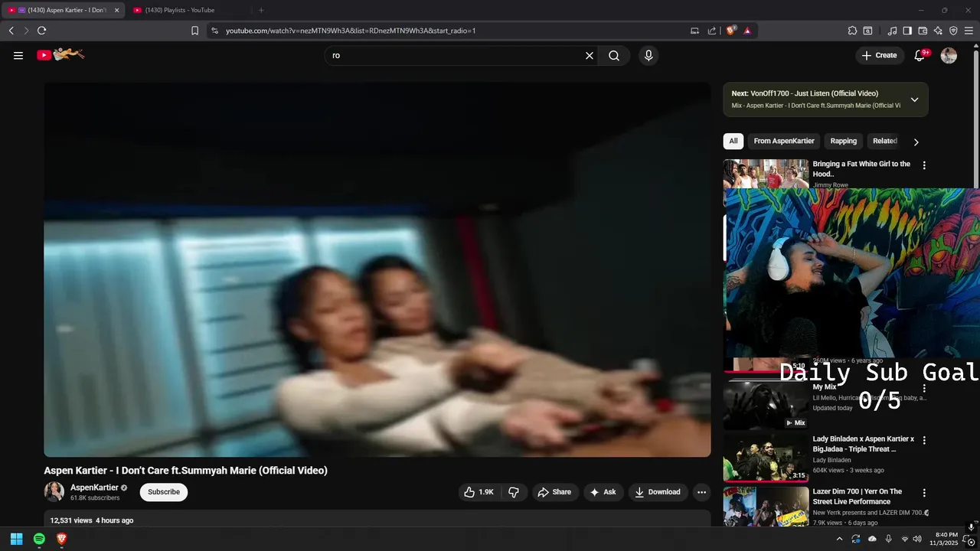
Task: Toggle the browser sidebar panel
Action: pos(907,31)
